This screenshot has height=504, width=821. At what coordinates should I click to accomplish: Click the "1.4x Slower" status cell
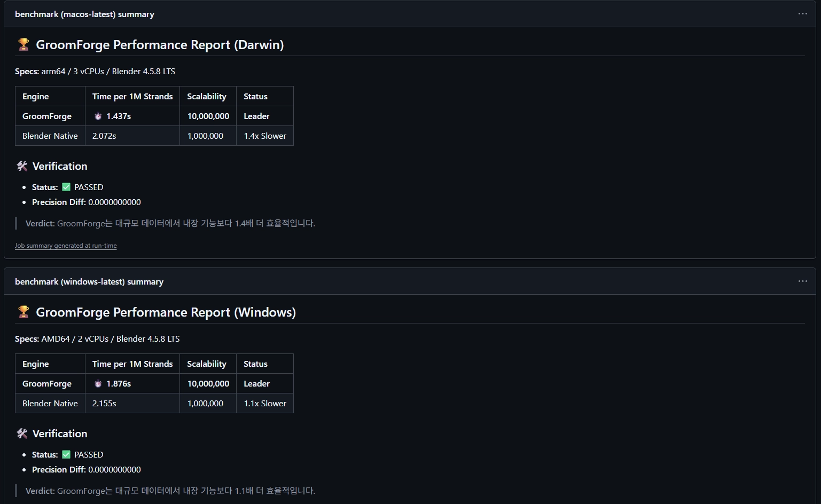point(265,136)
